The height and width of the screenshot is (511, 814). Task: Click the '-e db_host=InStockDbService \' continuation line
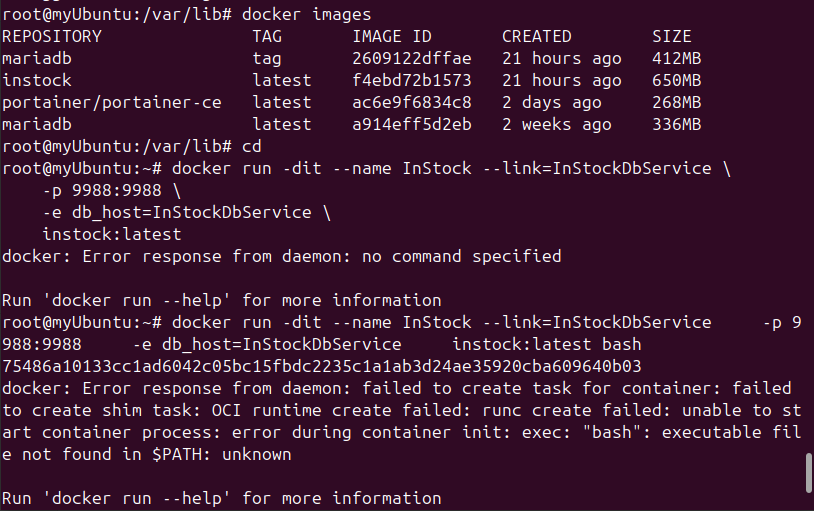[186, 212]
